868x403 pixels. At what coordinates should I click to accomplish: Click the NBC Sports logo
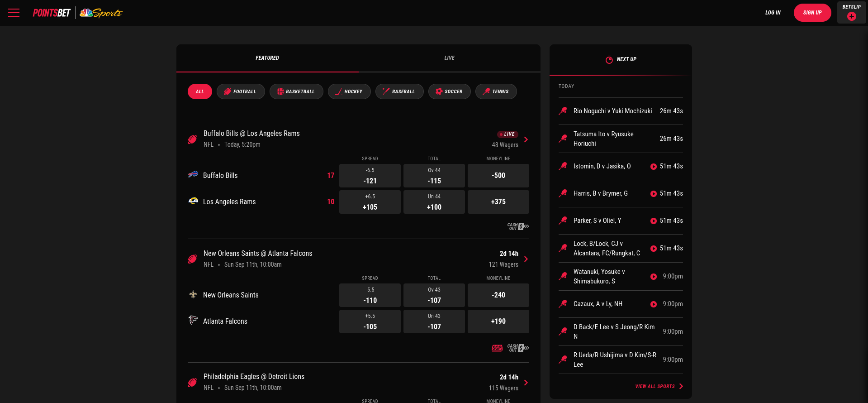pos(101,13)
